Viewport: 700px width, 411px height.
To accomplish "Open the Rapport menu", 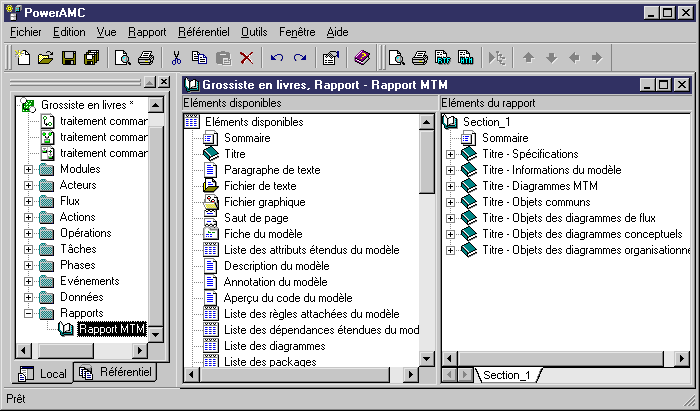I will (x=147, y=32).
